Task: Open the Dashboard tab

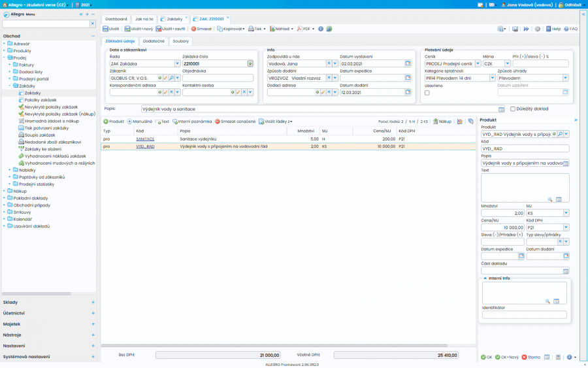Action: coord(117,19)
